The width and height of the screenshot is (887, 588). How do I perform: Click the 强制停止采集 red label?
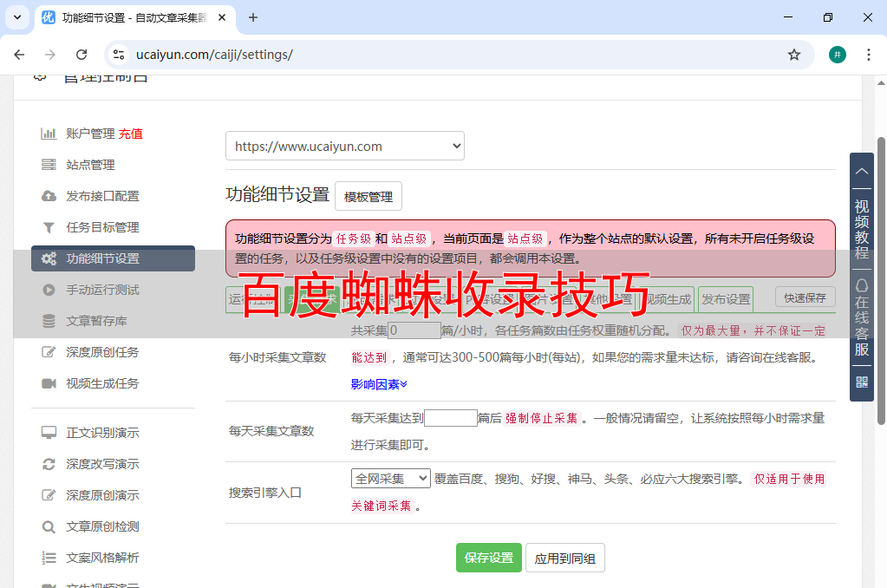pos(541,418)
